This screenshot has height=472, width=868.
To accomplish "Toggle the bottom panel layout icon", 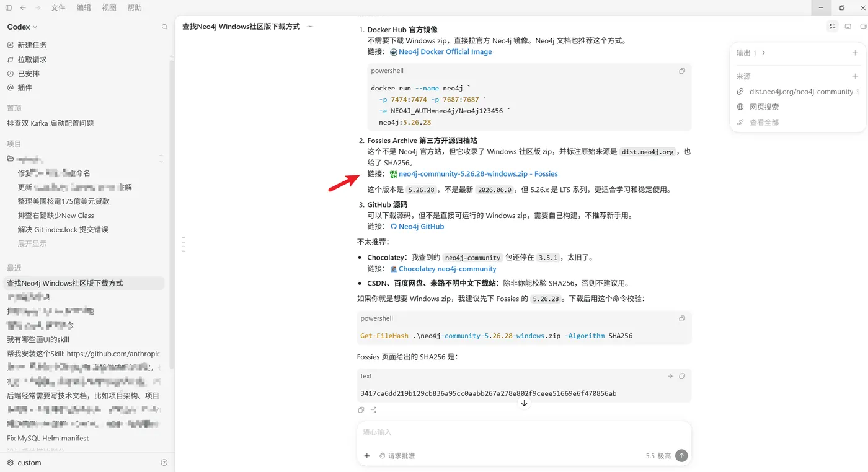I will click(848, 27).
